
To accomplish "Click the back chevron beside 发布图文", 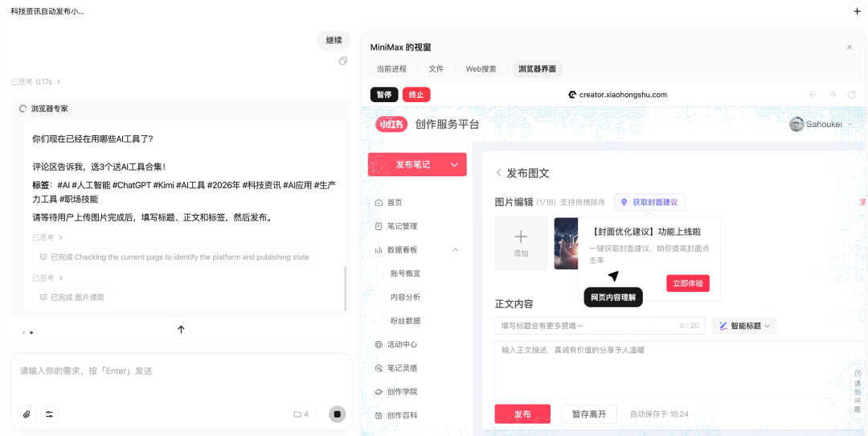I will (x=498, y=173).
